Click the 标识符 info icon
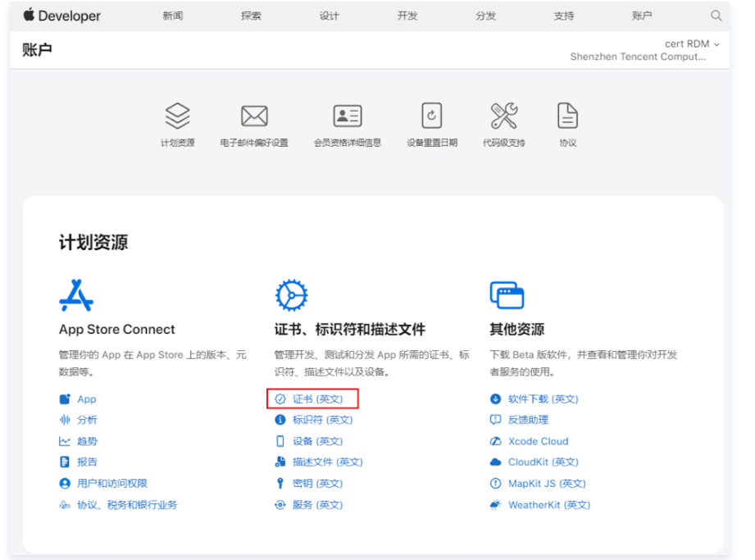This screenshot has height=560, width=755. click(280, 420)
